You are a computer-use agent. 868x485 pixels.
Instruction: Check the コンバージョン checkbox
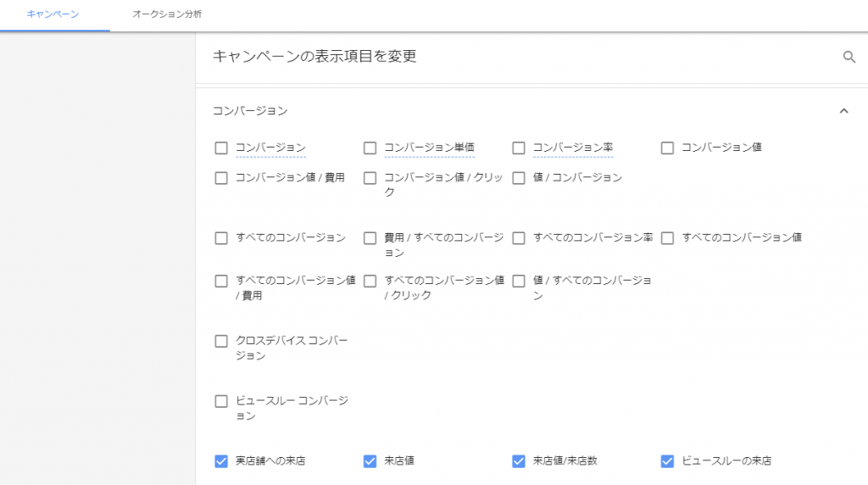(221, 148)
